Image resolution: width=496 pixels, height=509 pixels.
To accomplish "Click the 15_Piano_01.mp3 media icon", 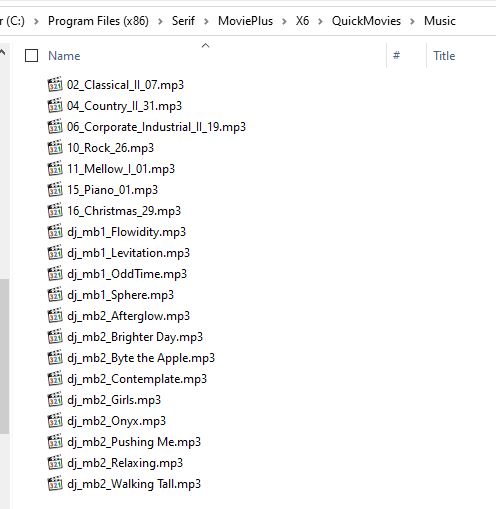I will pyautogui.click(x=55, y=190).
